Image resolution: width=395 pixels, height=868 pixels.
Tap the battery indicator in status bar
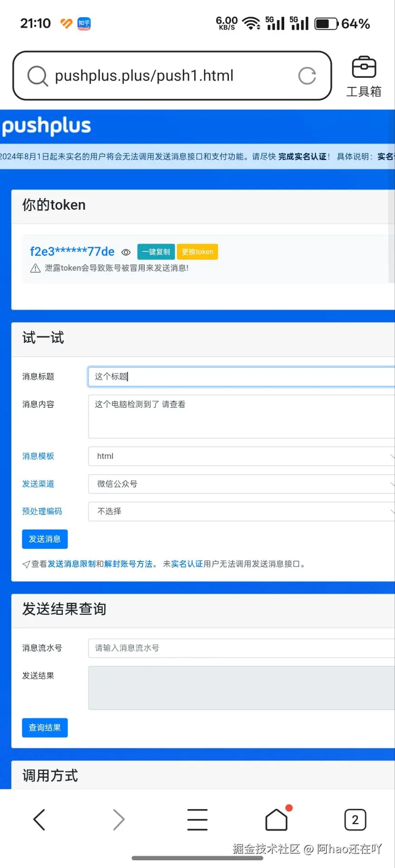(x=326, y=24)
